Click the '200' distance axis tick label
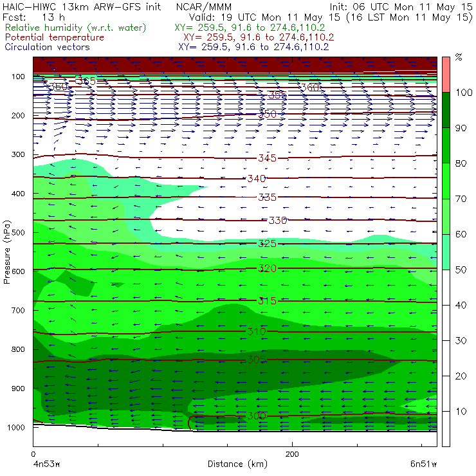This screenshot has width=476, height=476. [x=292, y=454]
